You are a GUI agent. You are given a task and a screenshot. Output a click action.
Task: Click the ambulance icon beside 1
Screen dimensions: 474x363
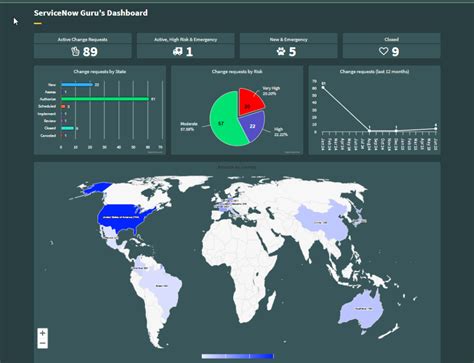(178, 51)
